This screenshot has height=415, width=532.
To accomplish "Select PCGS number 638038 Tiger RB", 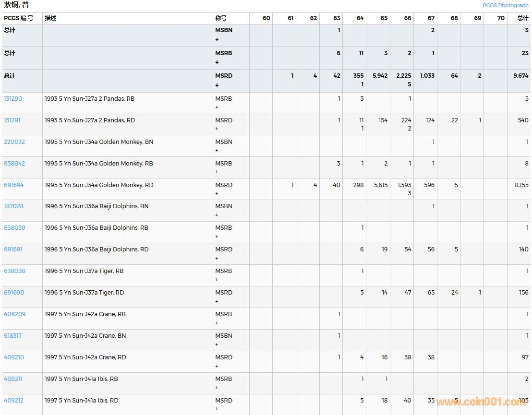I will (x=14, y=271).
